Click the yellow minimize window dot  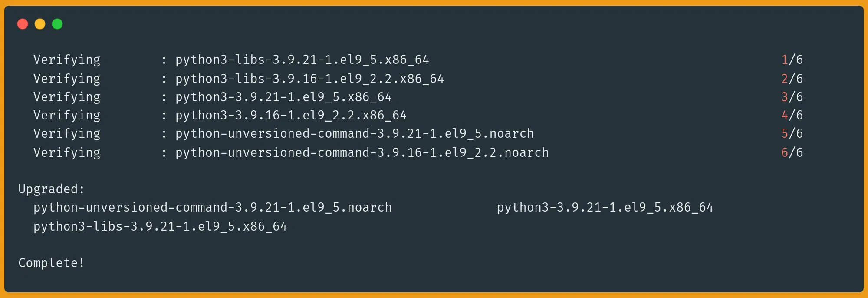[40, 24]
